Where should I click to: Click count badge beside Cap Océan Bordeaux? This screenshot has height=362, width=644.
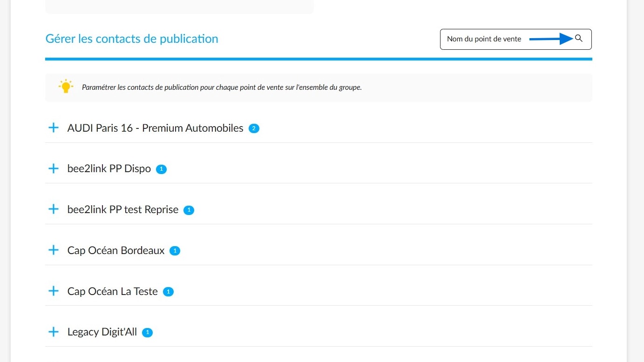click(x=175, y=251)
